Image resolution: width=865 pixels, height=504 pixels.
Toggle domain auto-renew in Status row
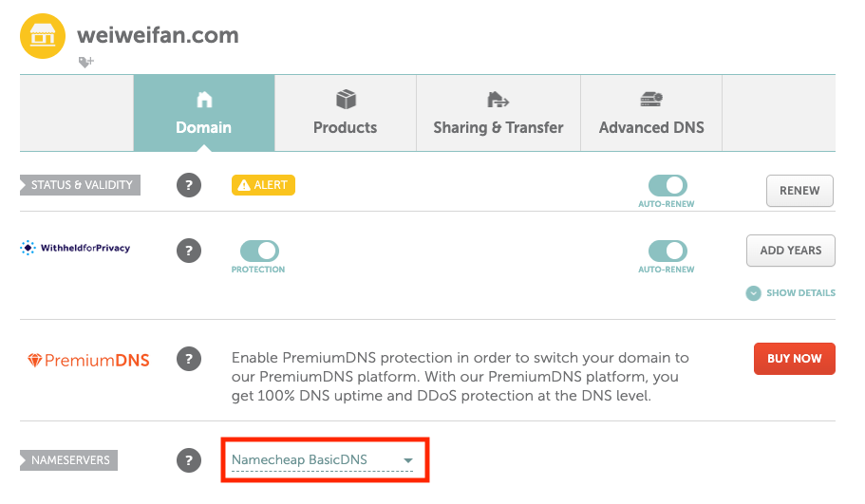coord(667,185)
